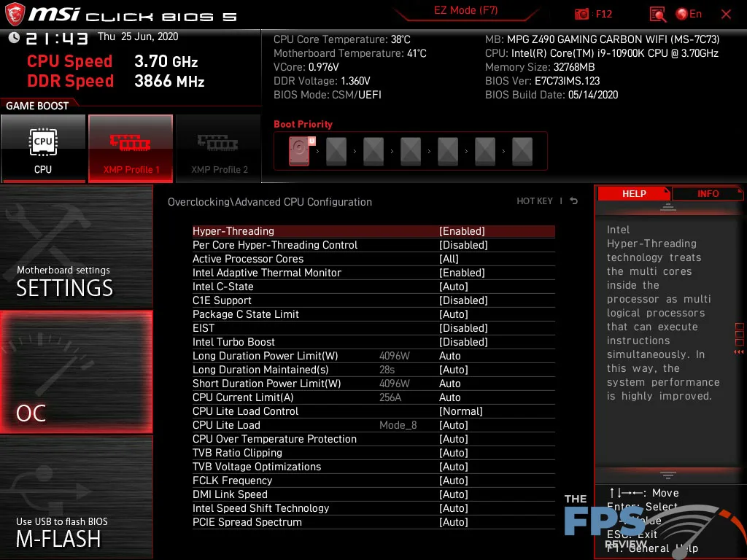Select the fifth boot priority slot

[448, 152]
